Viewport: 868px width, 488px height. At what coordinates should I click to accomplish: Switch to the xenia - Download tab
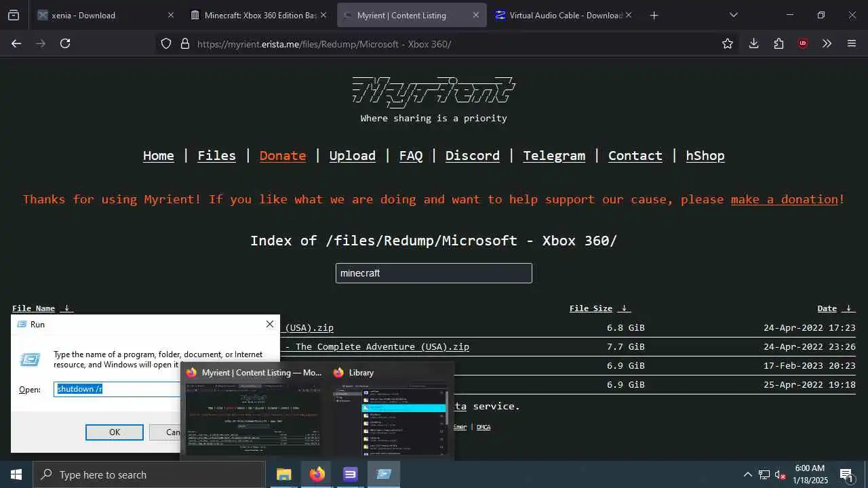pyautogui.click(x=107, y=15)
